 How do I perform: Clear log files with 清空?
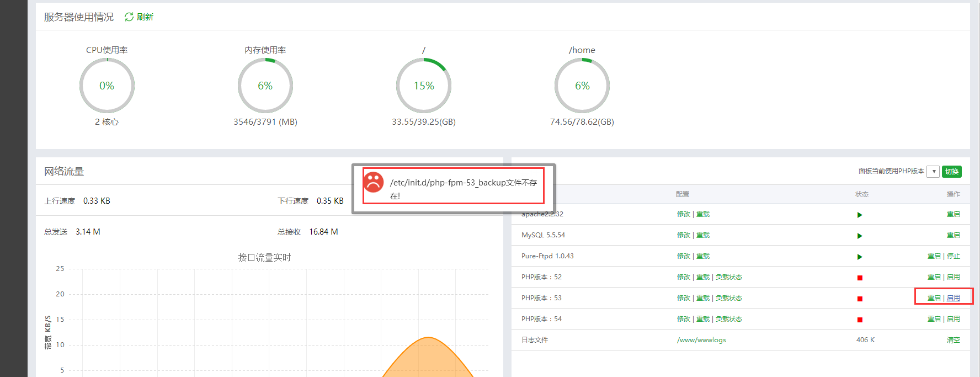954,340
